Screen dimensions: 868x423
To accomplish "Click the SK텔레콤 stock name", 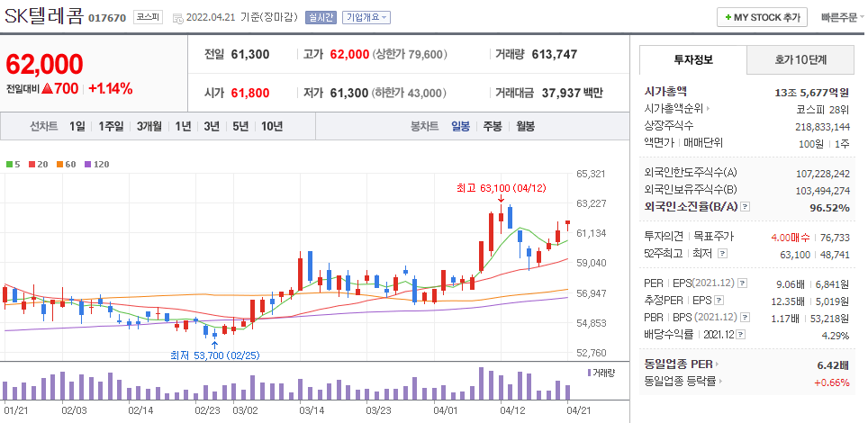I will (x=43, y=16).
